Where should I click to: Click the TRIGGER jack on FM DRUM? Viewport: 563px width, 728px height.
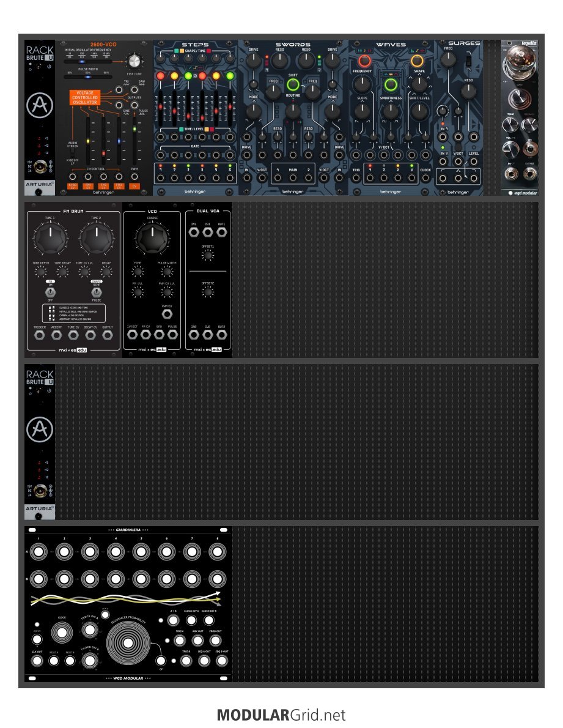(39, 335)
